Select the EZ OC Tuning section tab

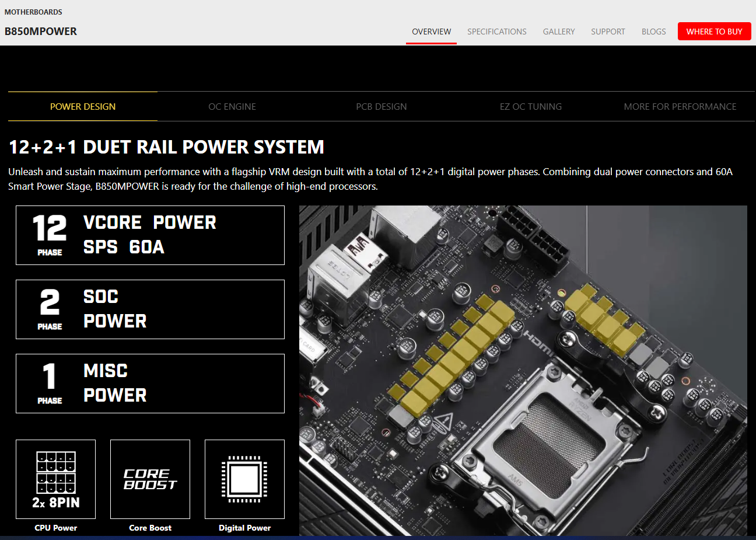pos(531,106)
